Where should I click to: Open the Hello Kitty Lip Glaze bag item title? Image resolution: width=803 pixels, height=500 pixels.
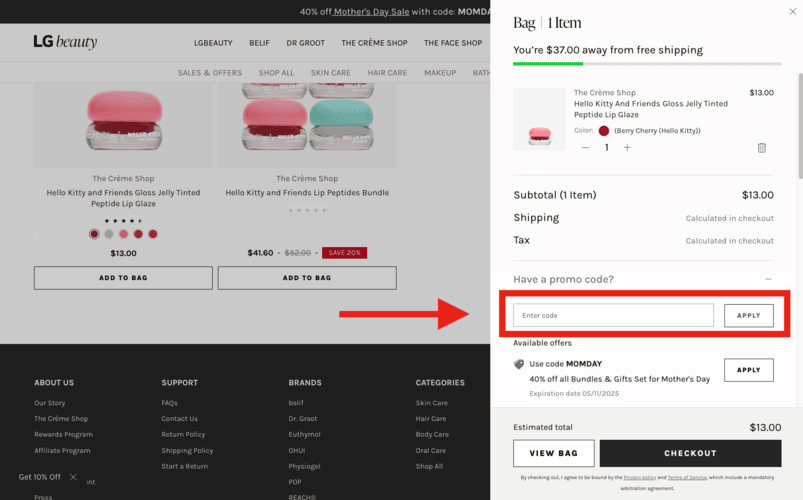pos(650,109)
